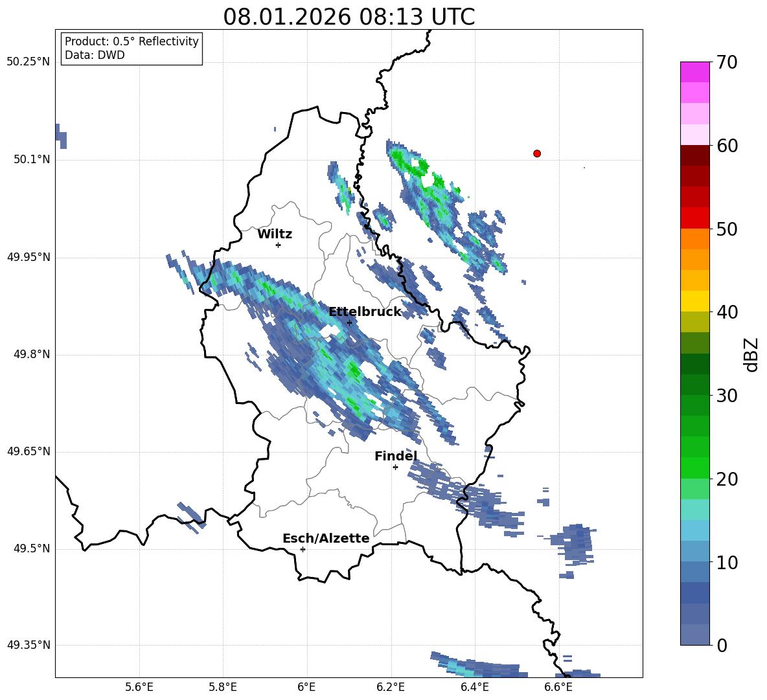Screen dimensions: 767x700
Task: Click the slate blue bottom colorbar segment at 0
Action: (694, 635)
